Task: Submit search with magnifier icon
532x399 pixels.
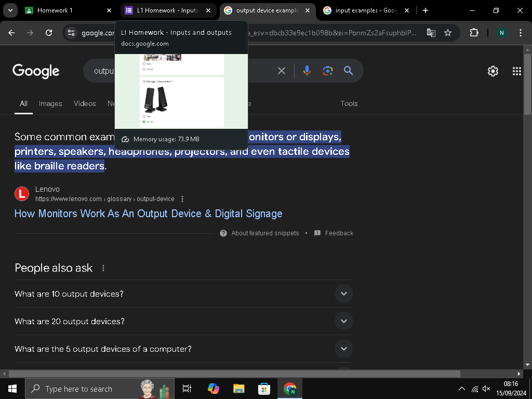Action: (x=349, y=71)
